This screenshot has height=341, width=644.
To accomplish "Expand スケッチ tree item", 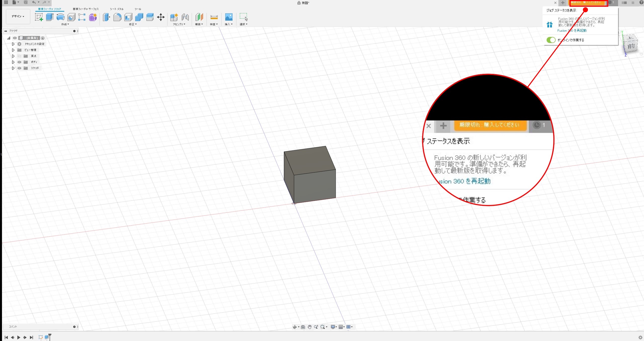I will pyautogui.click(x=13, y=68).
